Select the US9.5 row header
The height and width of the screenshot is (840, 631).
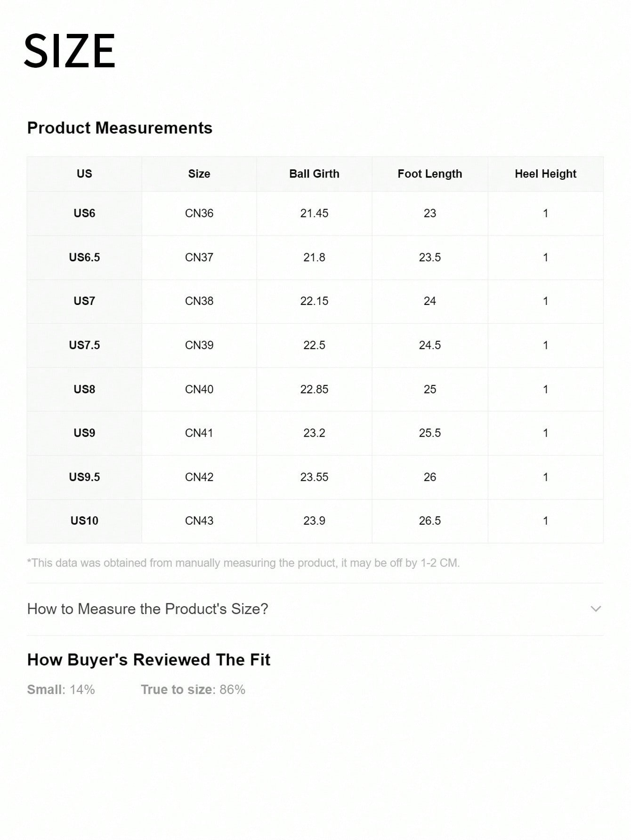[x=84, y=477]
